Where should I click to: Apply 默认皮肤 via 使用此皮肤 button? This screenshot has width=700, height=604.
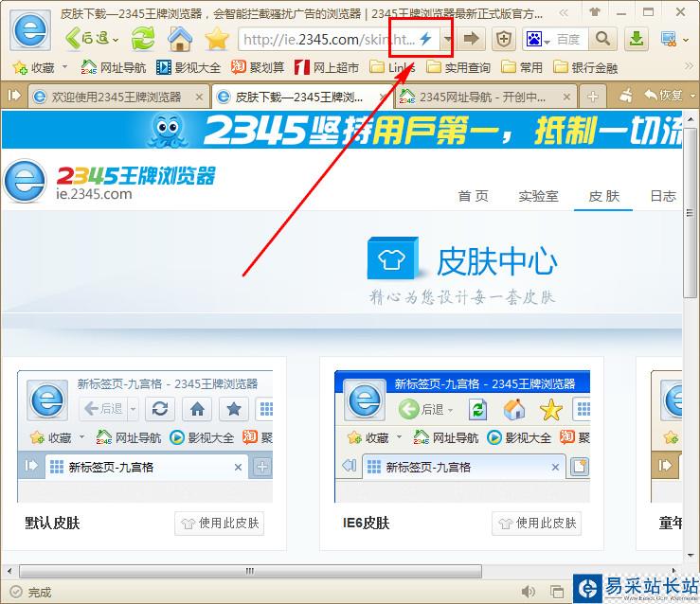[219, 524]
